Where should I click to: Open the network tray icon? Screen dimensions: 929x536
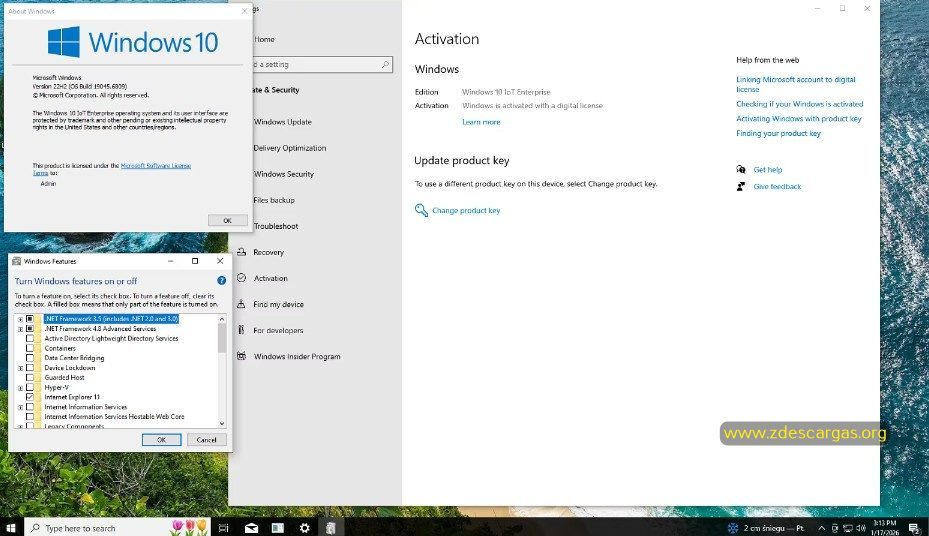coord(848,528)
